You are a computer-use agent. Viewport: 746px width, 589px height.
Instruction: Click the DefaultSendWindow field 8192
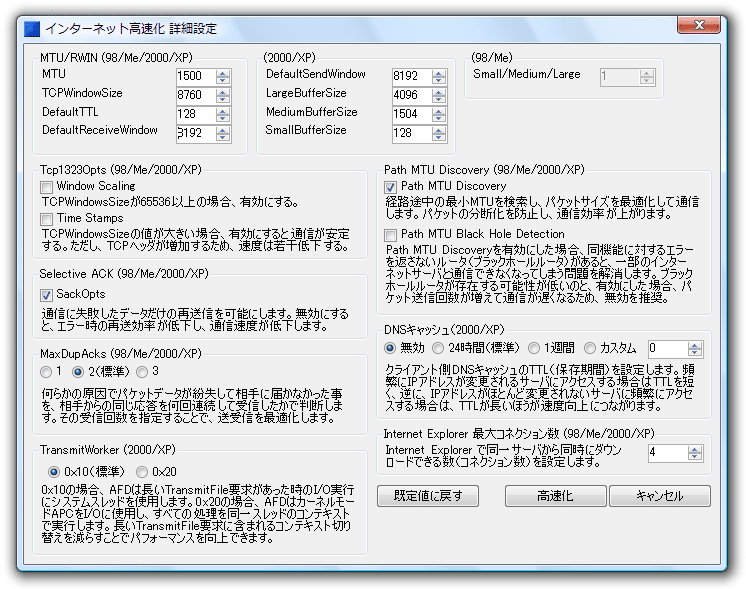(x=412, y=77)
